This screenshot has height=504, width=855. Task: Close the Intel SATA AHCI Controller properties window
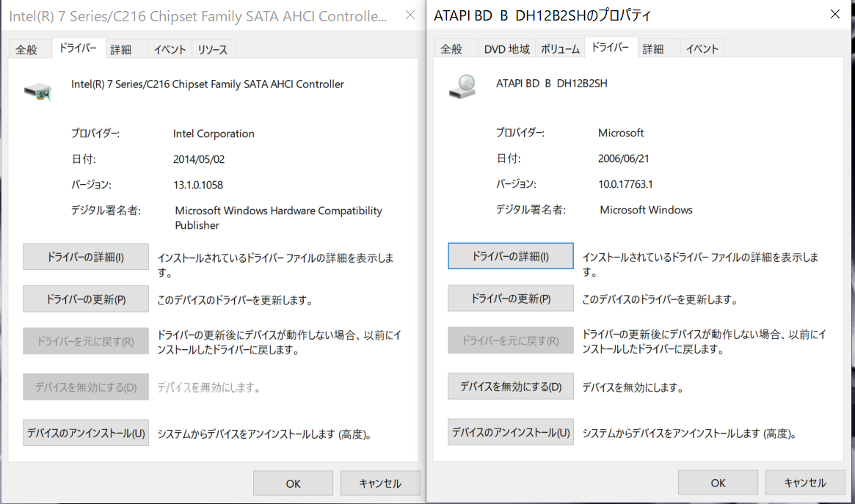click(410, 15)
